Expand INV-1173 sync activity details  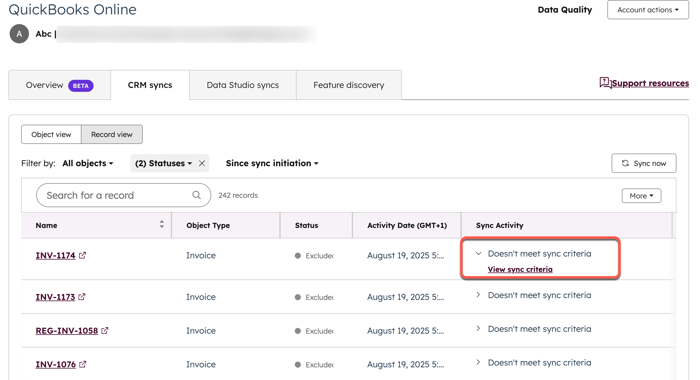(478, 295)
